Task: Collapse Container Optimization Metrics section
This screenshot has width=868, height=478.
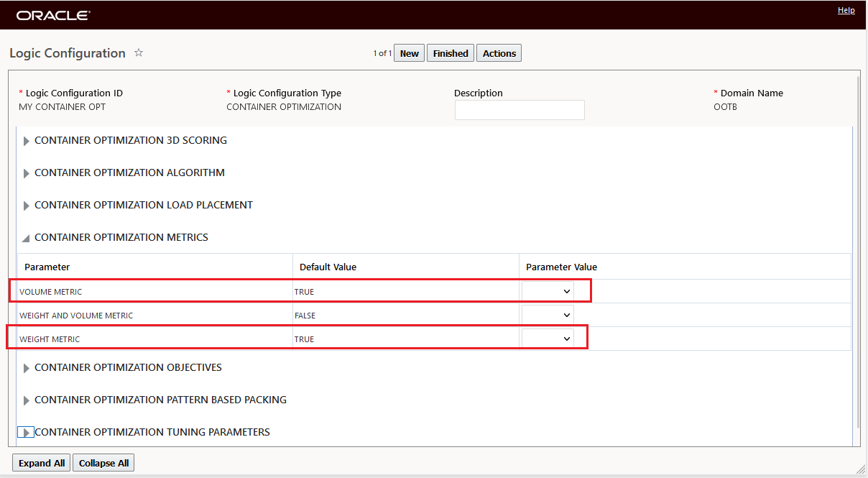Action: [x=27, y=238]
